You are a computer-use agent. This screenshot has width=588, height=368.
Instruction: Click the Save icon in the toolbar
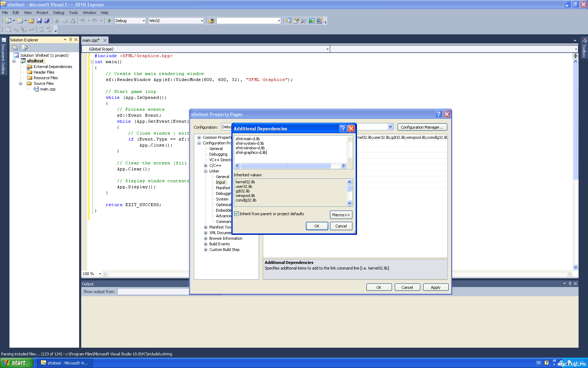tap(39, 21)
